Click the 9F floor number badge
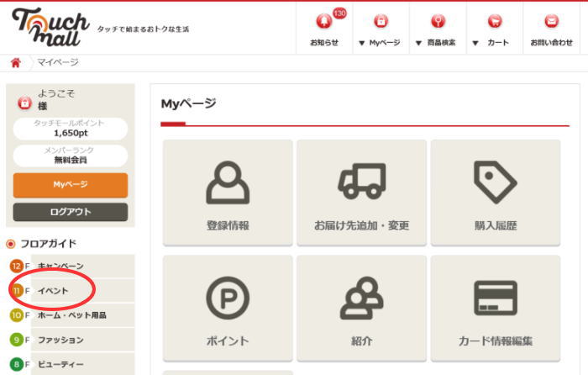This screenshot has height=375, width=588. 17,340
